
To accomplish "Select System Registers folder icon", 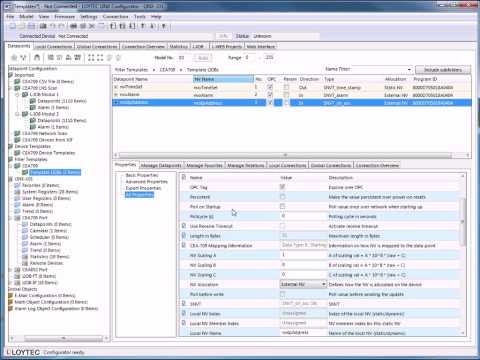I will (17, 192).
